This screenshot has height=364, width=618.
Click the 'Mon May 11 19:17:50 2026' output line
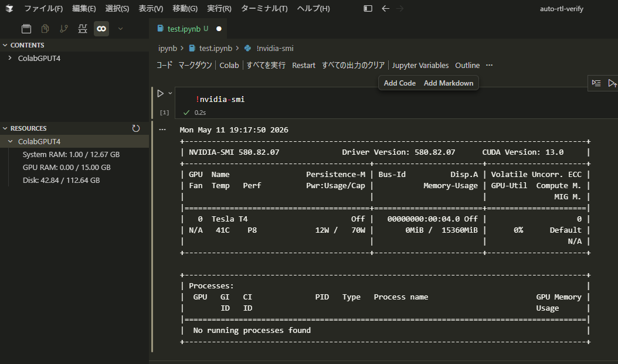[234, 130]
